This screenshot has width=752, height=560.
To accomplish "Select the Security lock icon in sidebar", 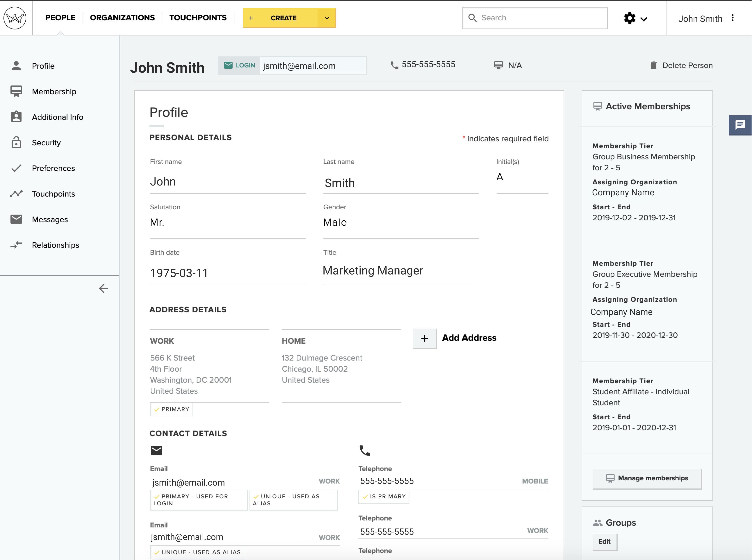I will 16,143.
